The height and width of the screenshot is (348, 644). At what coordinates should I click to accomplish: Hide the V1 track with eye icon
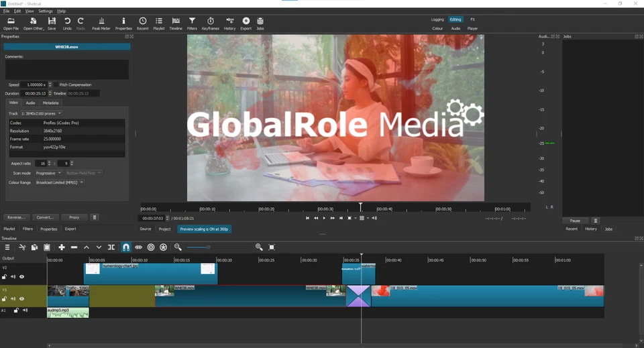click(21, 299)
